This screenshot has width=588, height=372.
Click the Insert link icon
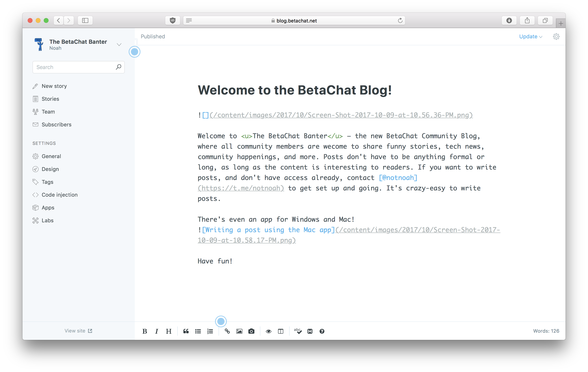(x=227, y=331)
